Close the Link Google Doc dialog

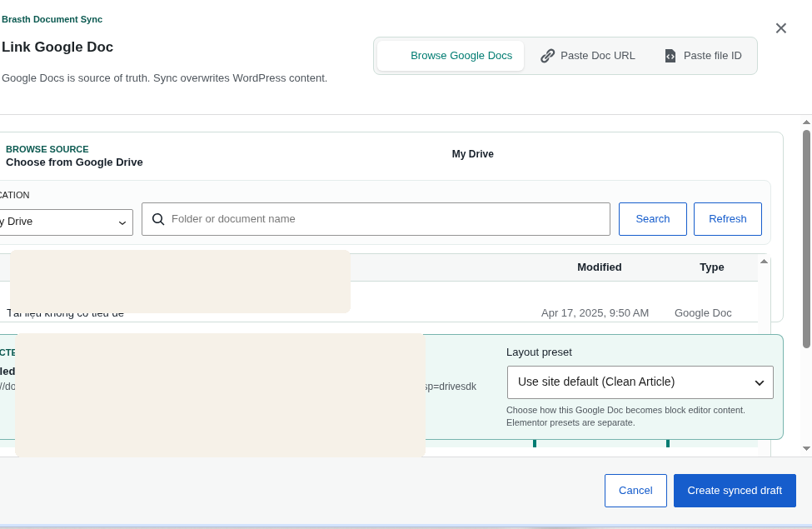(781, 28)
